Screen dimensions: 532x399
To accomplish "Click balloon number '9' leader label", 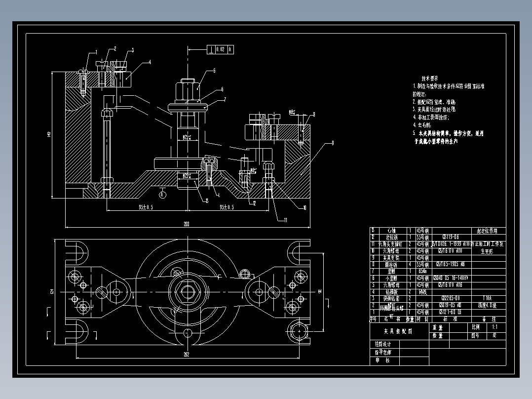I will point(333,143).
